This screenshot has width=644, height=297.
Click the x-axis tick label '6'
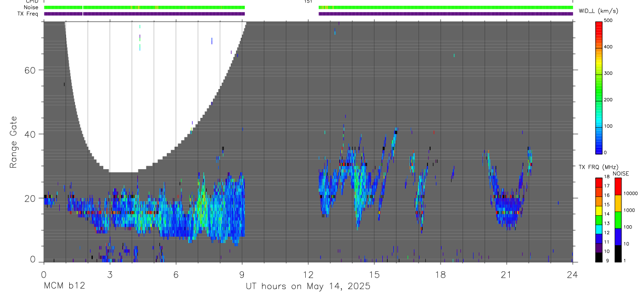coord(176,274)
